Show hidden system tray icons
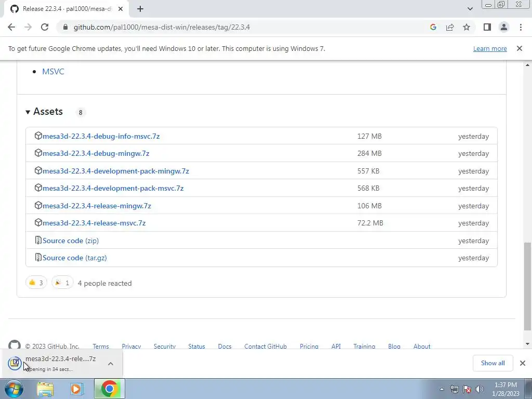The image size is (532, 399). tap(442, 389)
